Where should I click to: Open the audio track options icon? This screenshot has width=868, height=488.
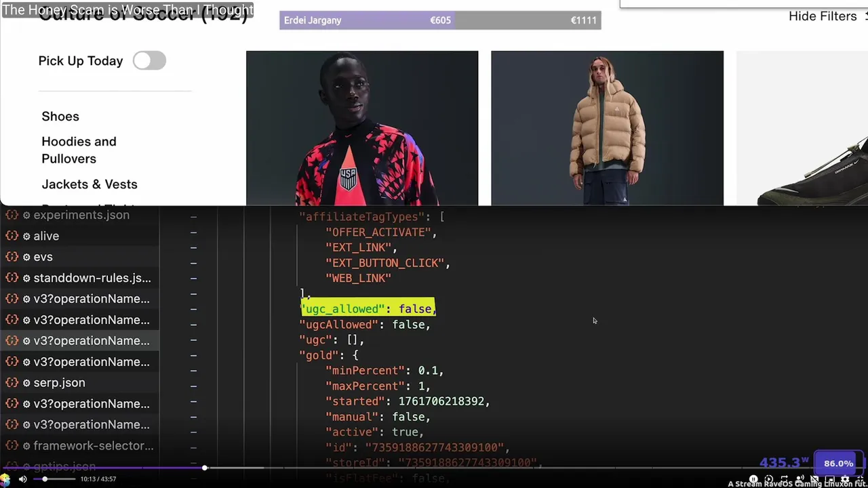tap(800, 479)
